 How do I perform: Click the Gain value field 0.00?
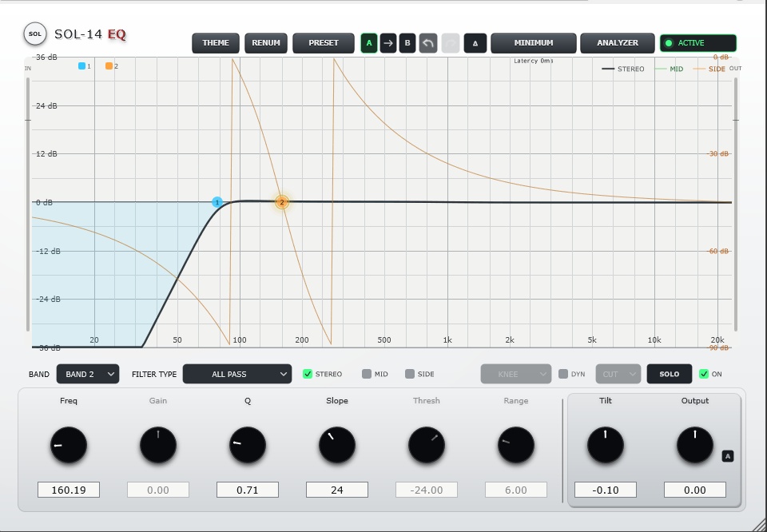[158, 490]
